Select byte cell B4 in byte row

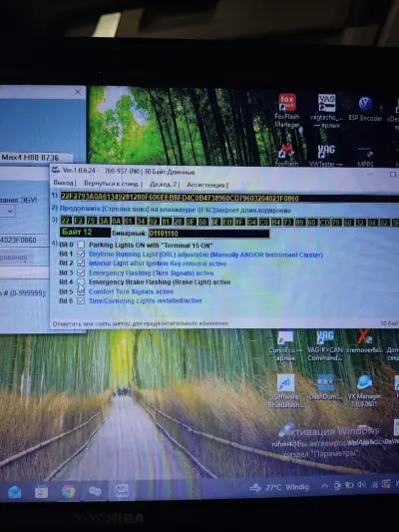click(276, 223)
